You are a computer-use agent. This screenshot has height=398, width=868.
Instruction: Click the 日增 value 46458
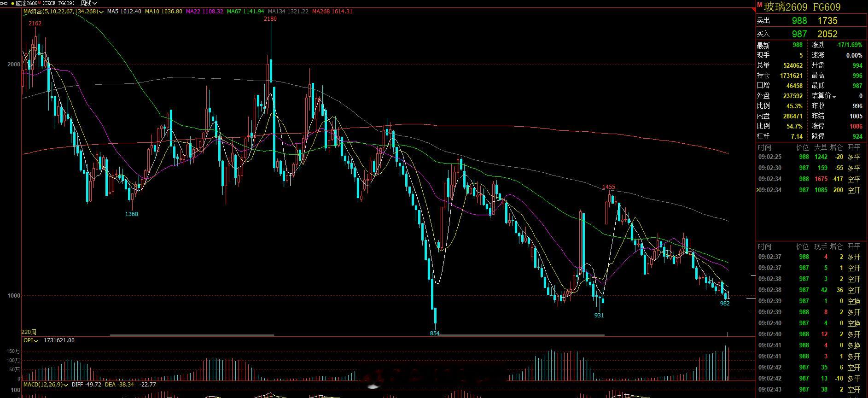coord(794,86)
